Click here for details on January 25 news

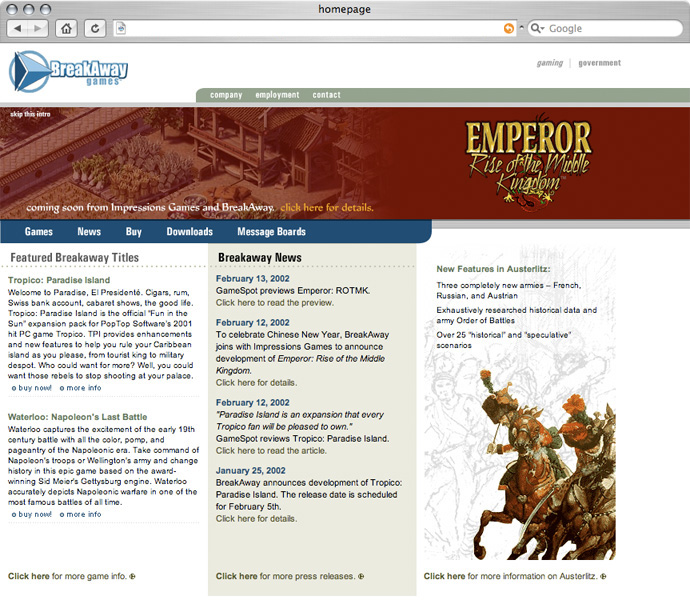(x=256, y=519)
